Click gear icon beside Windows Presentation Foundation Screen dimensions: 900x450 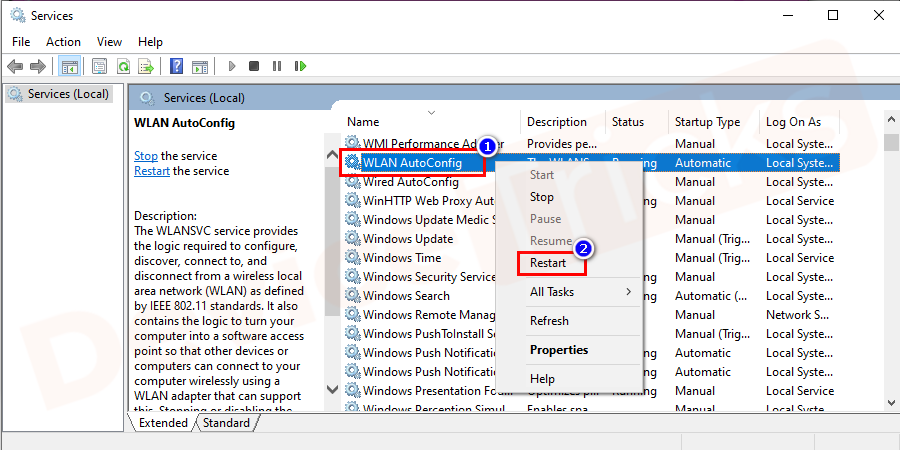pyautogui.click(x=352, y=390)
